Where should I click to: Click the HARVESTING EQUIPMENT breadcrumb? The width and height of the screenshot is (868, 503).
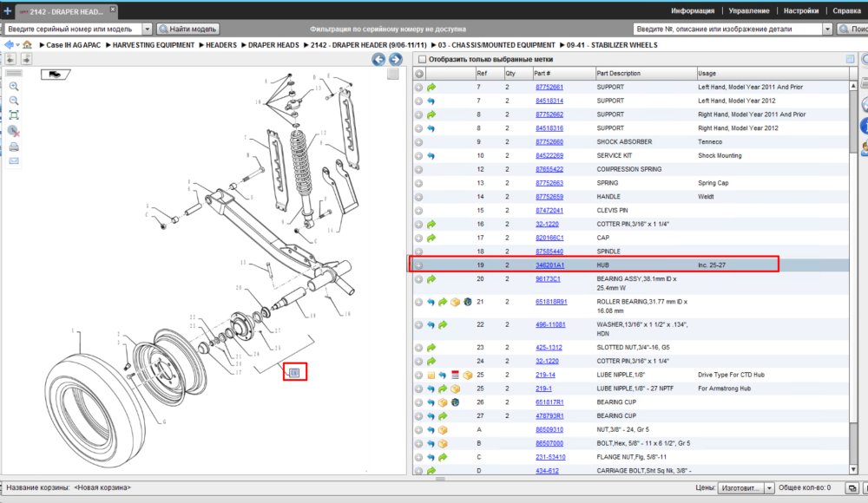point(154,45)
